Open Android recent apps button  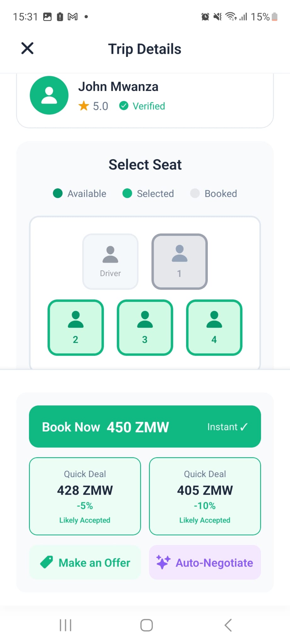point(65,625)
